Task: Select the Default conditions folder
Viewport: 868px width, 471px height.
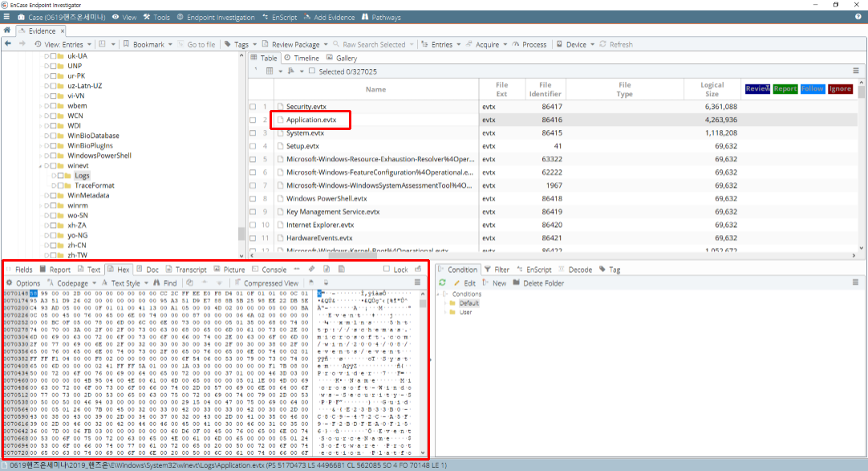Action: tap(468, 303)
